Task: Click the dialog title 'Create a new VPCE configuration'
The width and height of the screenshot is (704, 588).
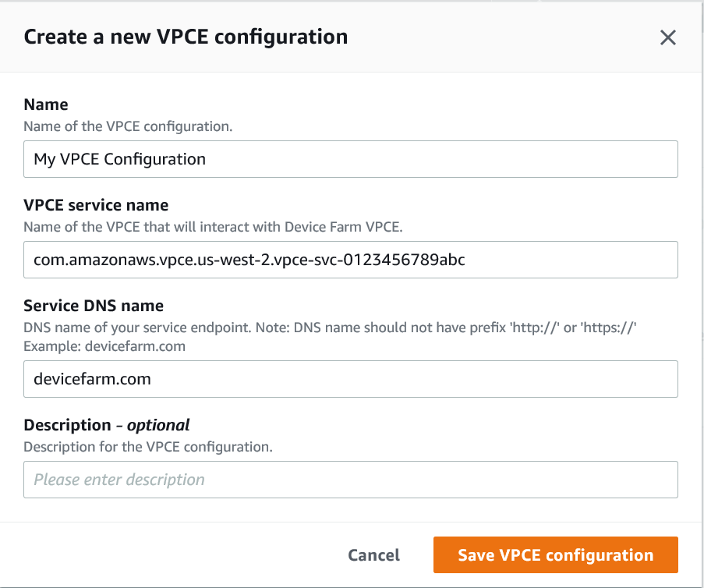Action: click(185, 37)
